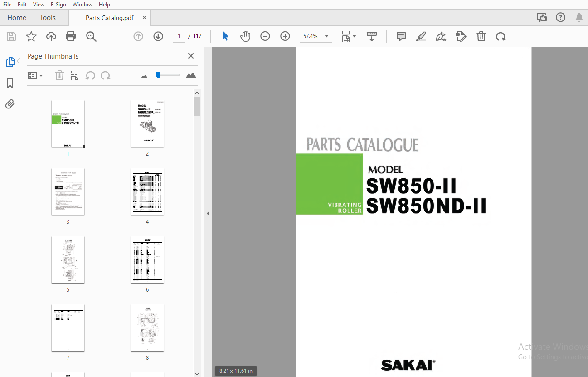The width and height of the screenshot is (588, 377).
Task: Open the Edit menu
Action: (x=22, y=4)
